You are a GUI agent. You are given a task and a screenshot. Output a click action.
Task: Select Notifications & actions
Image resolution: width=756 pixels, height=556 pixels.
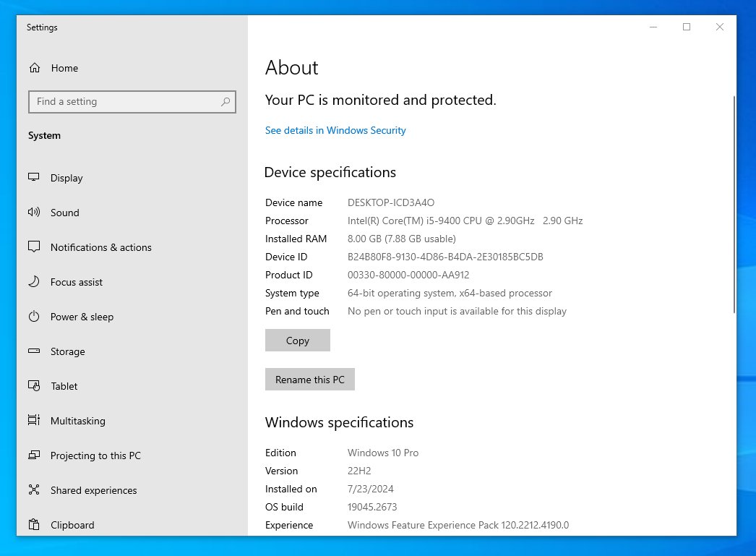click(x=100, y=247)
